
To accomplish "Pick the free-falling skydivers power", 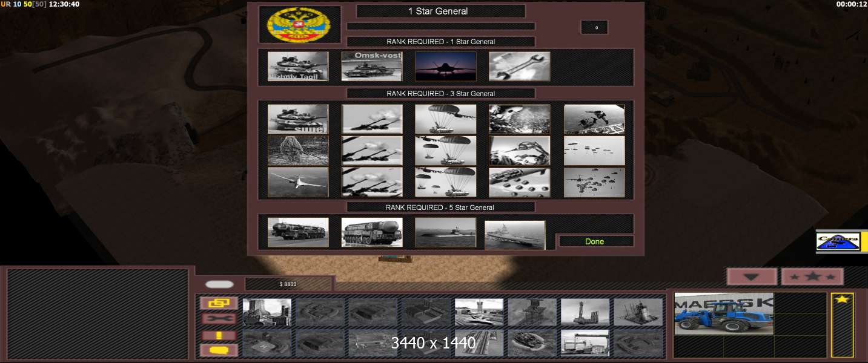I will tap(594, 119).
